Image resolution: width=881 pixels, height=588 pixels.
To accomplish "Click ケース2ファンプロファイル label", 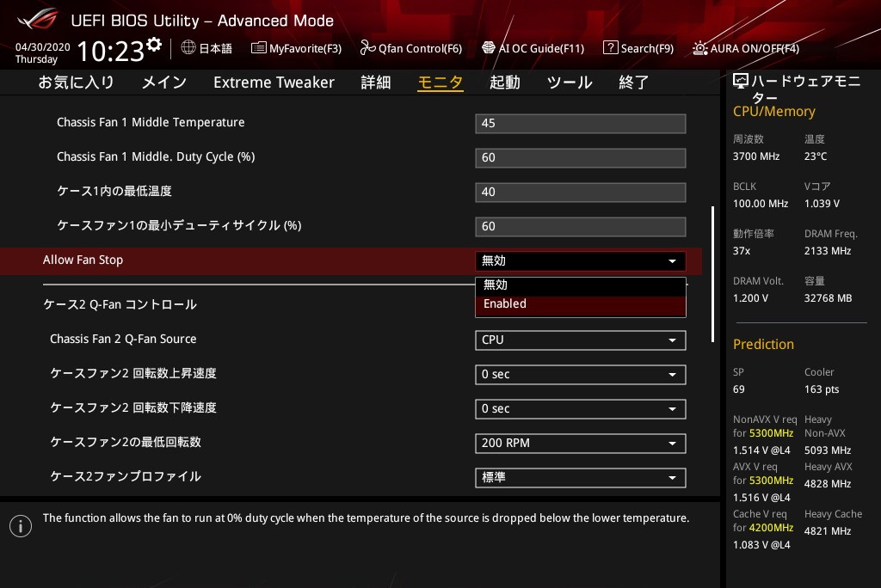I will tap(126, 476).
